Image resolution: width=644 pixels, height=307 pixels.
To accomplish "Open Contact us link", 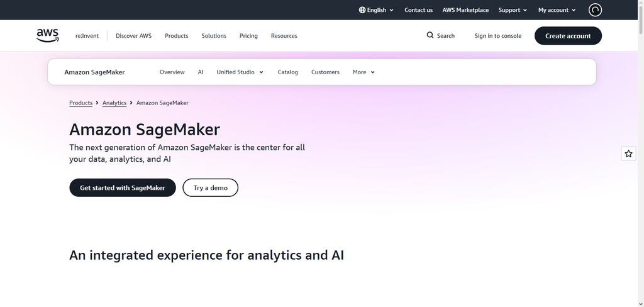I will (x=418, y=10).
